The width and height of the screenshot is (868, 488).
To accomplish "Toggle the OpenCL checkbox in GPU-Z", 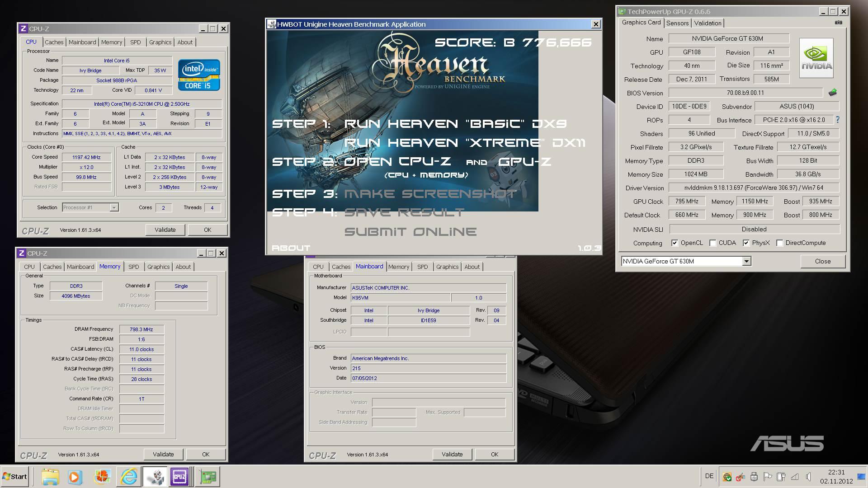I will pos(675,243).
